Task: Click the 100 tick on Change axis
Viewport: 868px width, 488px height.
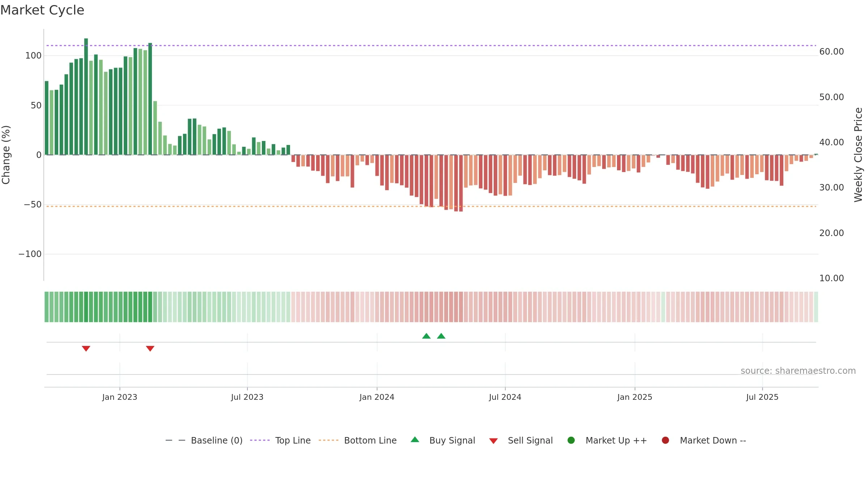Action: point(33,56)
